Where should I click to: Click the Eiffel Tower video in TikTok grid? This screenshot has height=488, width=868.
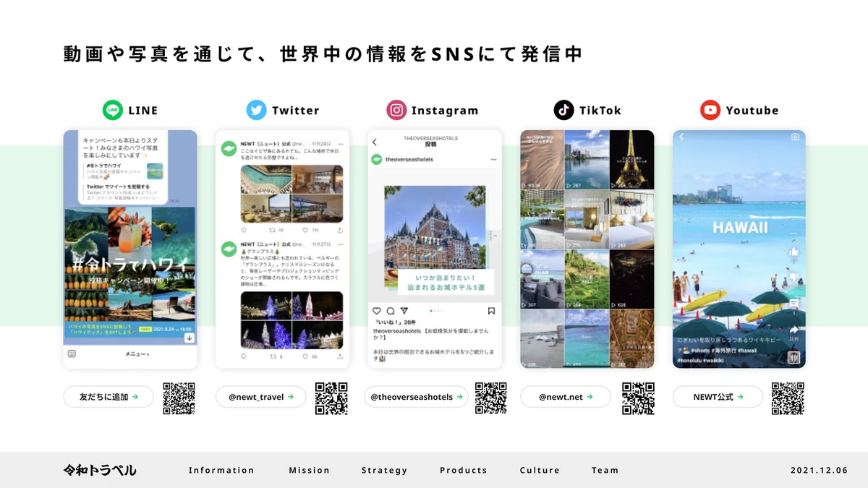631,160
